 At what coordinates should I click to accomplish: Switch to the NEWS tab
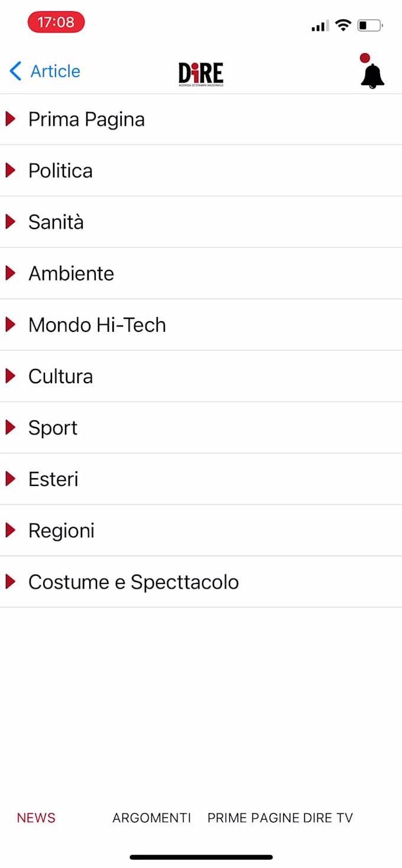click(36, 818)
